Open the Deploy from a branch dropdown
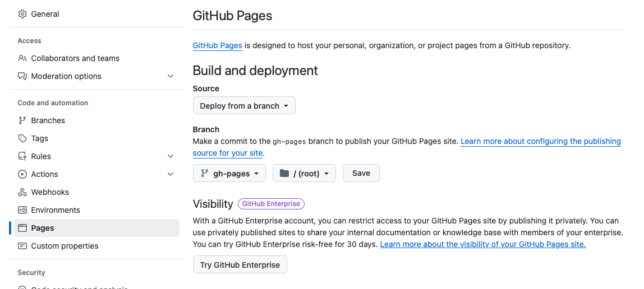This screenshot has height=289, width=644. click(244, 105)
